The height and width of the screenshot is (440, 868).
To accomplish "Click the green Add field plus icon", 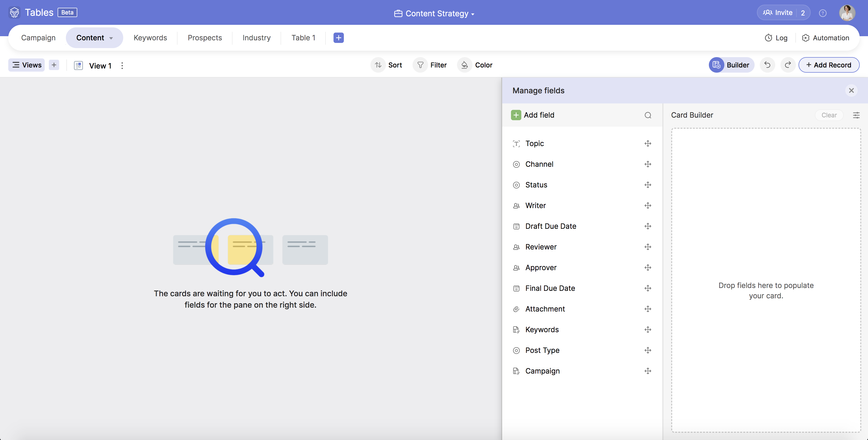I will [516, 115].
